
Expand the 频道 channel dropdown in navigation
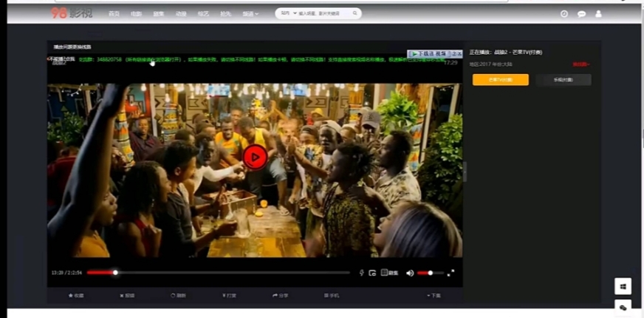tap(251, 13)
